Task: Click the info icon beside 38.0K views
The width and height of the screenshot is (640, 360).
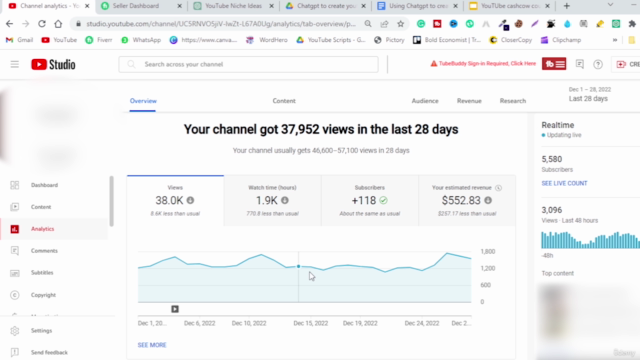Action: click(190, 200)
